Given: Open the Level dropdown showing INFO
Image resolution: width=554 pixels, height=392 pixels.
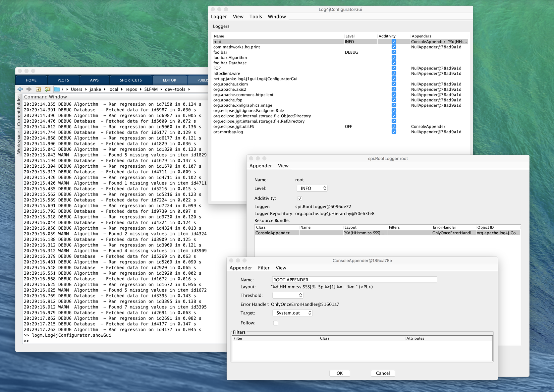Looking at the screenshot, I should pyautogui.click(x=312, y=188).
